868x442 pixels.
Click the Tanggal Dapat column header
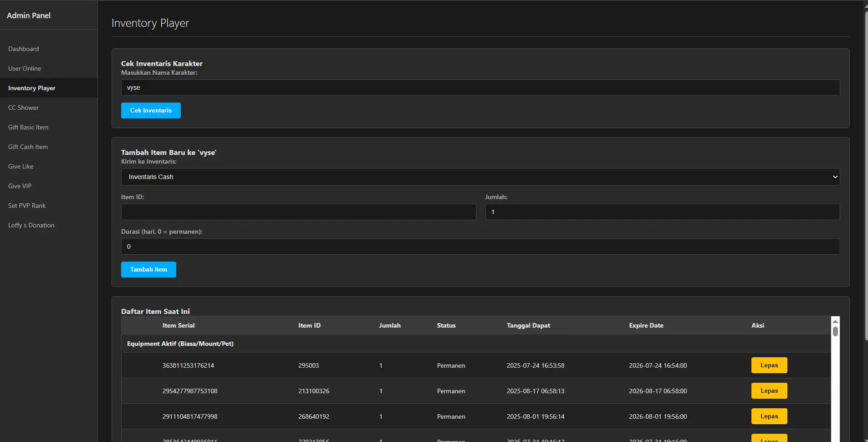coord(528,325)
